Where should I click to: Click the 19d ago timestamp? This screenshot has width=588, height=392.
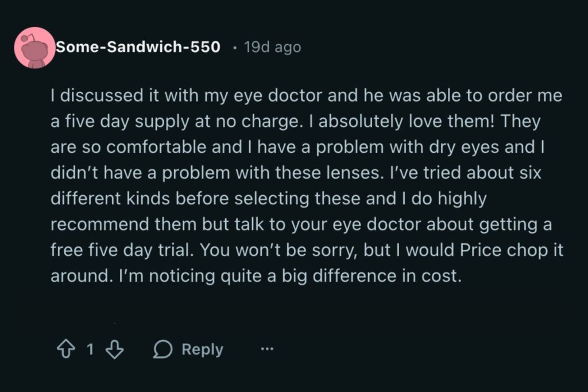pyautogui.click(x=272, y=47)
